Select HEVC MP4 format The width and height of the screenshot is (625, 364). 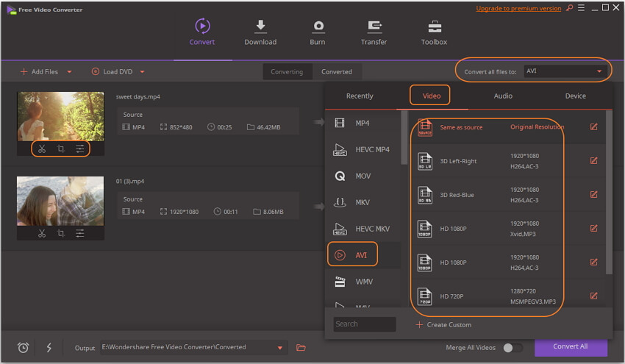tap(362, 149)
